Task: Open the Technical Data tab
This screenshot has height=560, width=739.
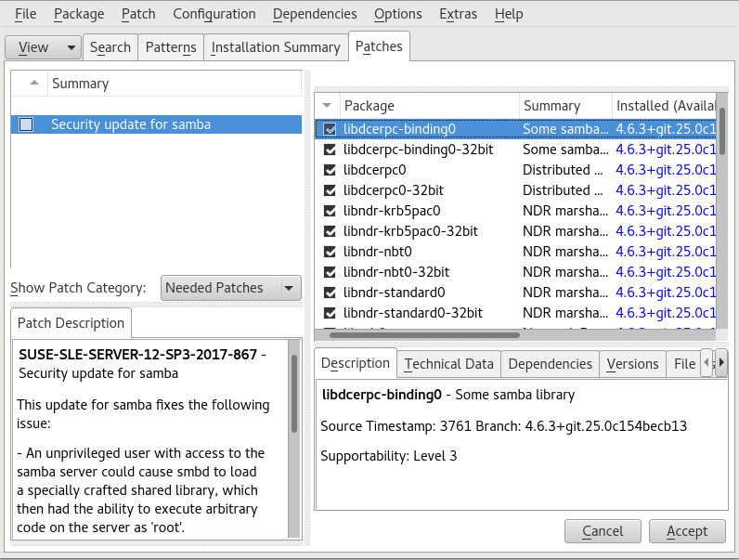Action: 448,364
